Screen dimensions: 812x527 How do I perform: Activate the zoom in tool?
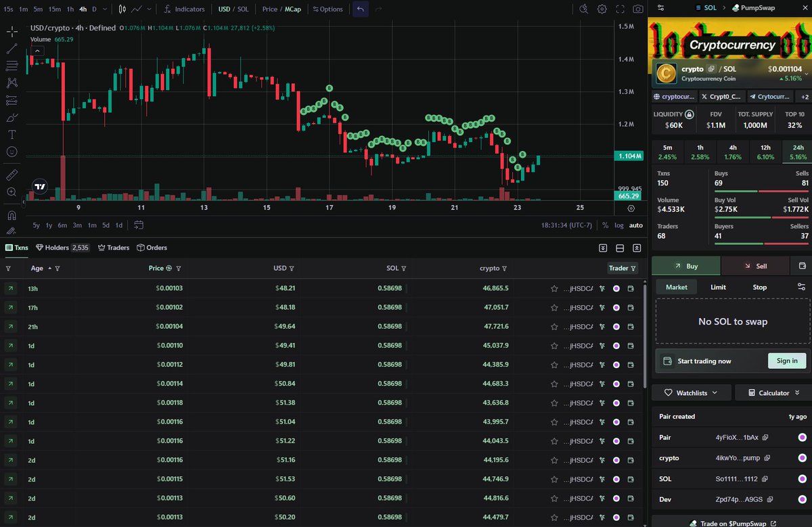(x=12, y=192)
